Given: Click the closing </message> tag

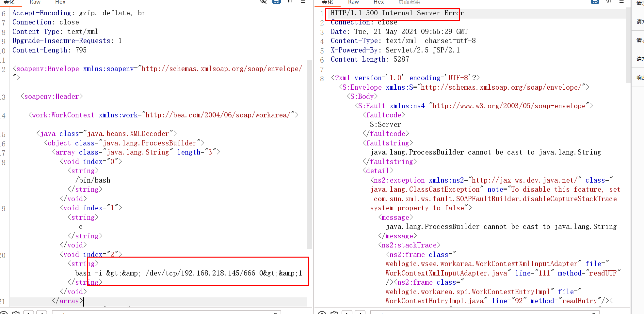Looking at the screenshot, I should 397,236.
